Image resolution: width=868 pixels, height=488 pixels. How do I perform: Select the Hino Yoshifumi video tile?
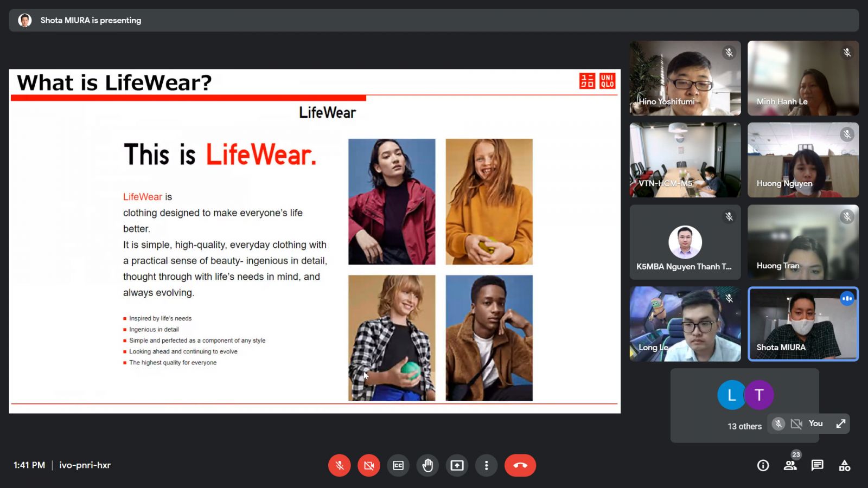tap(685, 78)
